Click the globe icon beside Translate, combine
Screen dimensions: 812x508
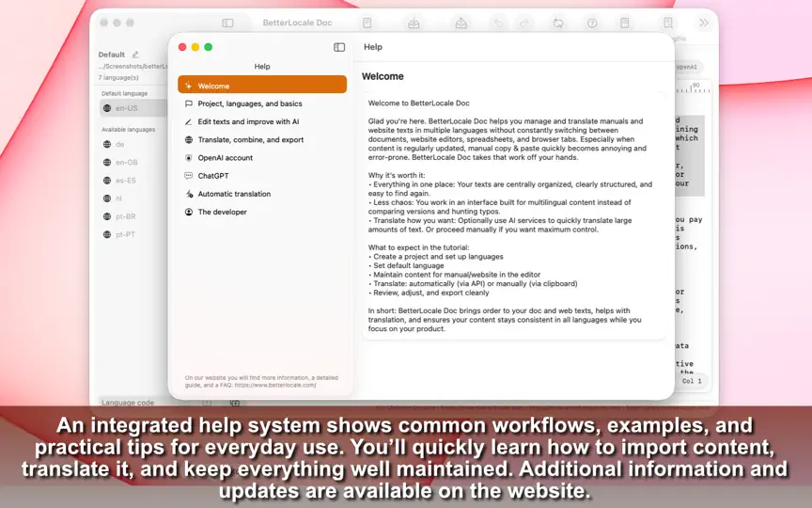coord(189,140)
